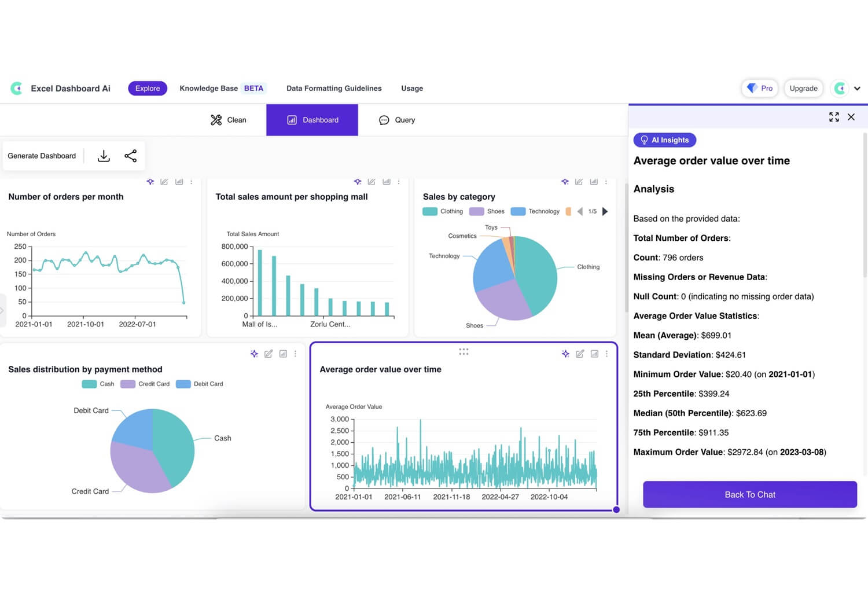Image resolution: width=868 pixels, height=595 pixels.
Task: Open more options for Average order value over time
Action: 606,354
